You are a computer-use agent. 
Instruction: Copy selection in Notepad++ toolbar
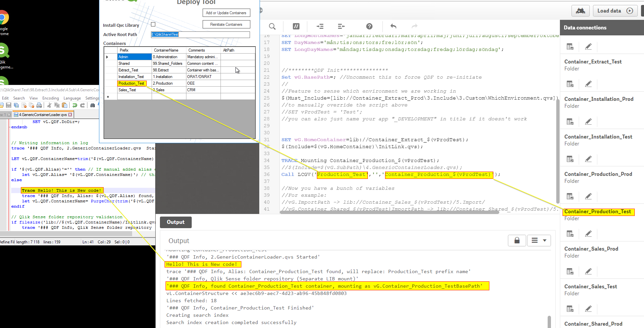click(x=57, y=105)
